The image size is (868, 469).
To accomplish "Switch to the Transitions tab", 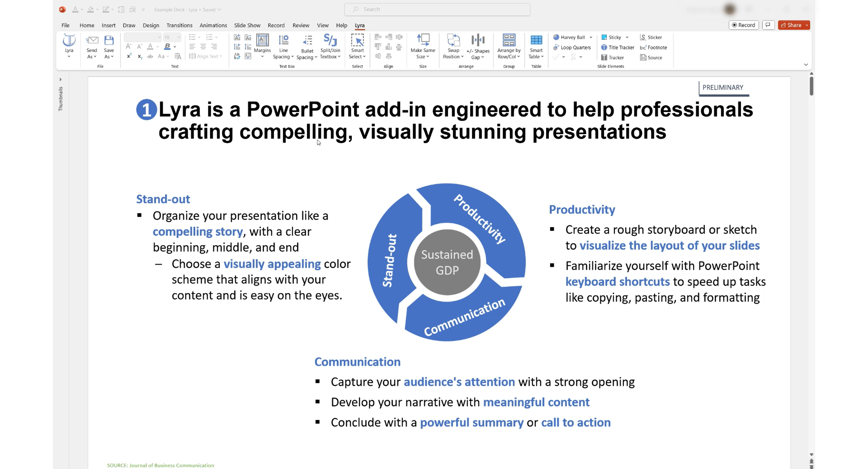I will coord(179,25).
